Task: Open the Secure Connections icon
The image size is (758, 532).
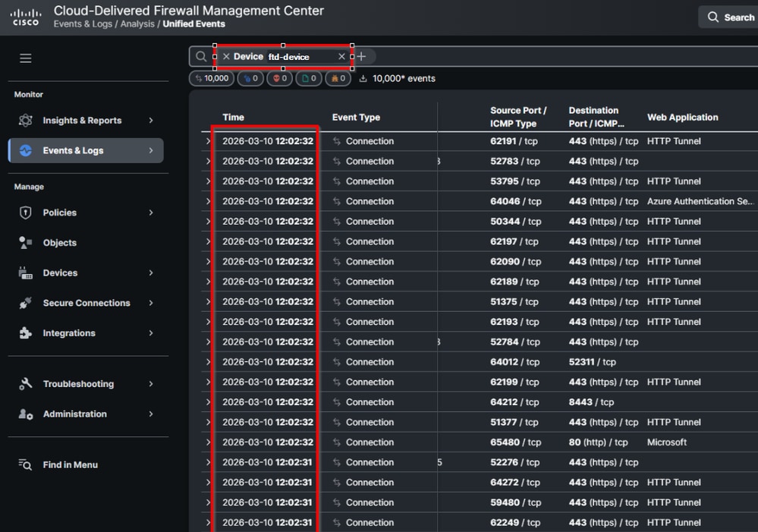Action: click(x=24, y=303)
